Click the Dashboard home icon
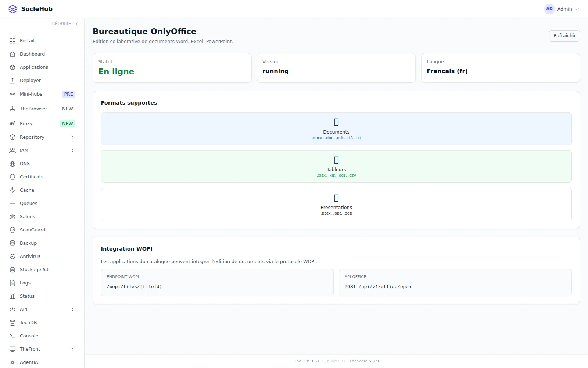Image resolution: width=588 pixels, height=368 pixels. pyautogui.click(x=12, y=54)
